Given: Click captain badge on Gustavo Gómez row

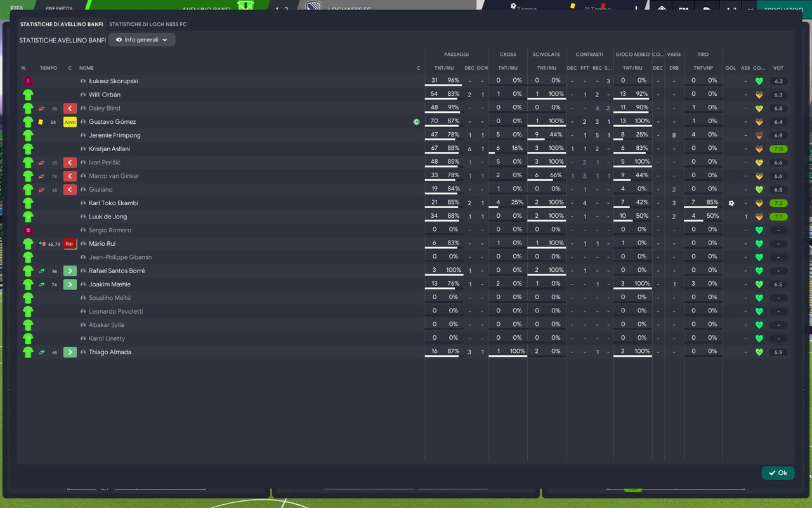Looking at the screenshot, I should tap(417, 122).
